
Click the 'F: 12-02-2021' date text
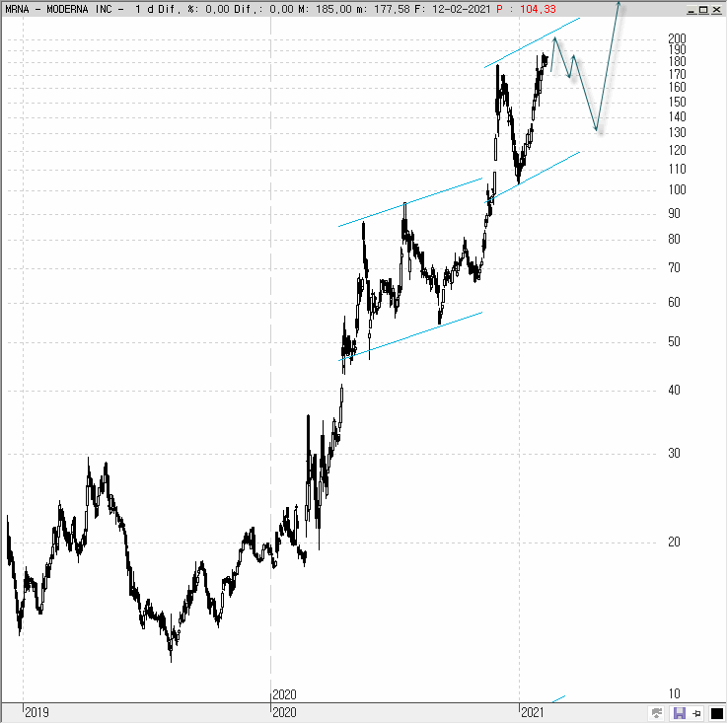tap(453, 9)
